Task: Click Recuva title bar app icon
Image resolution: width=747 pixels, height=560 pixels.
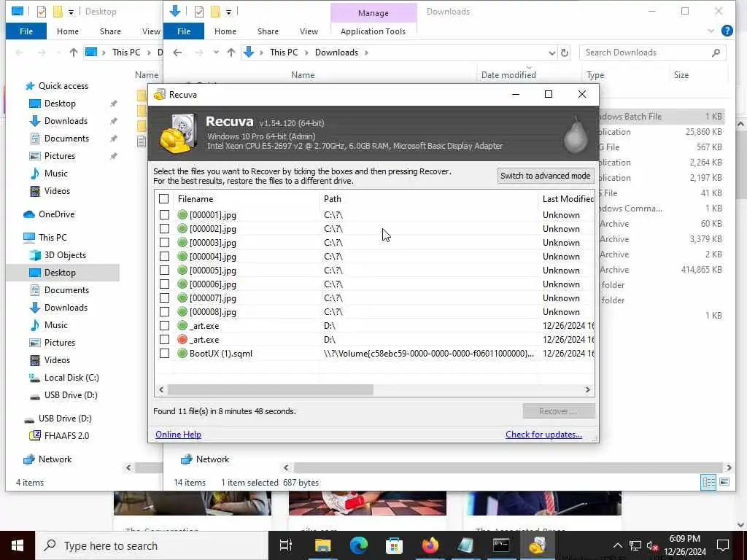Action: tap(160, 94)
